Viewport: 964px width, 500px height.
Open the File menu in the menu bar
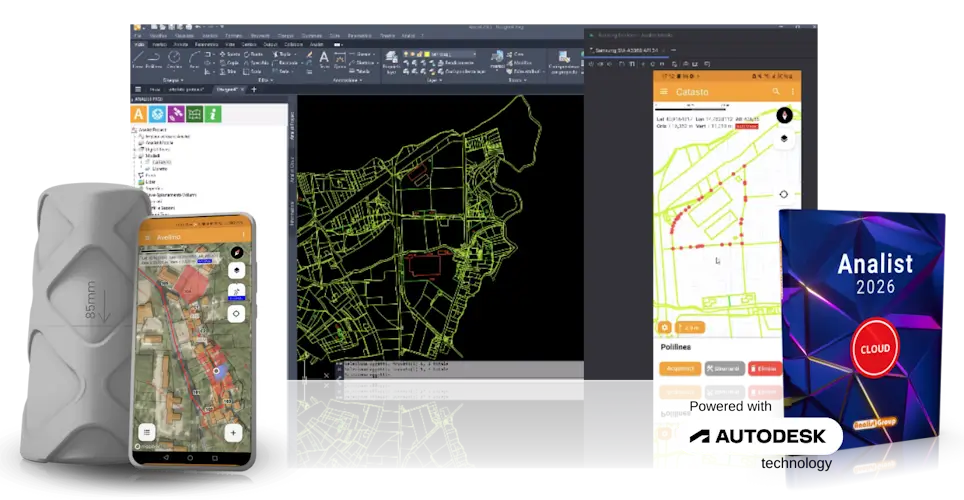point(138,36)
